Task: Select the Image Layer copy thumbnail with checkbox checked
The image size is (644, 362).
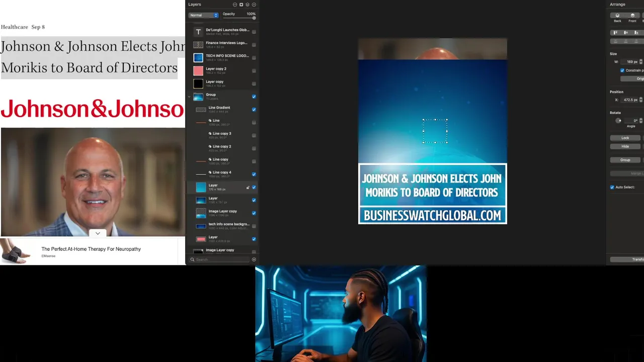Action: coord(201,213)
